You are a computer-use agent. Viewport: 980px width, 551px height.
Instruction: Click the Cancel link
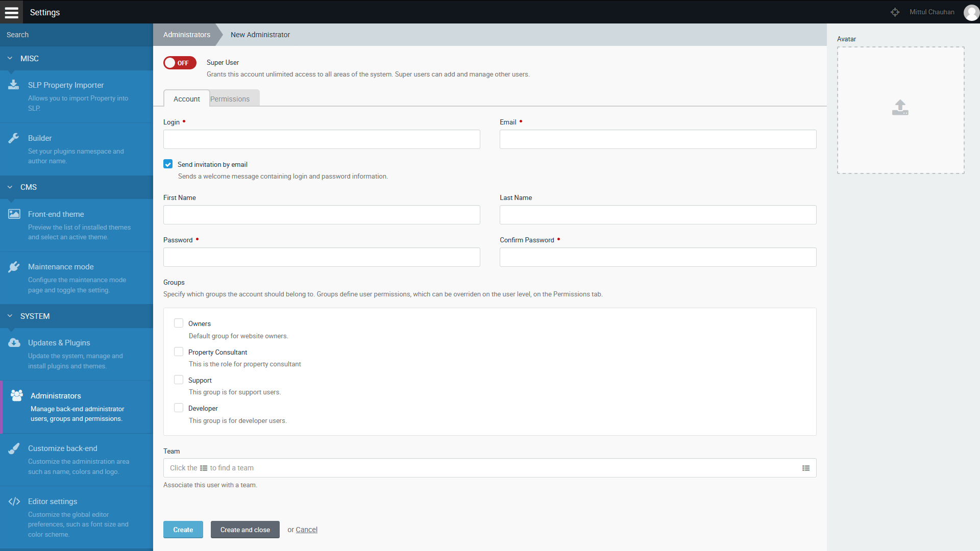pos(306,529)
